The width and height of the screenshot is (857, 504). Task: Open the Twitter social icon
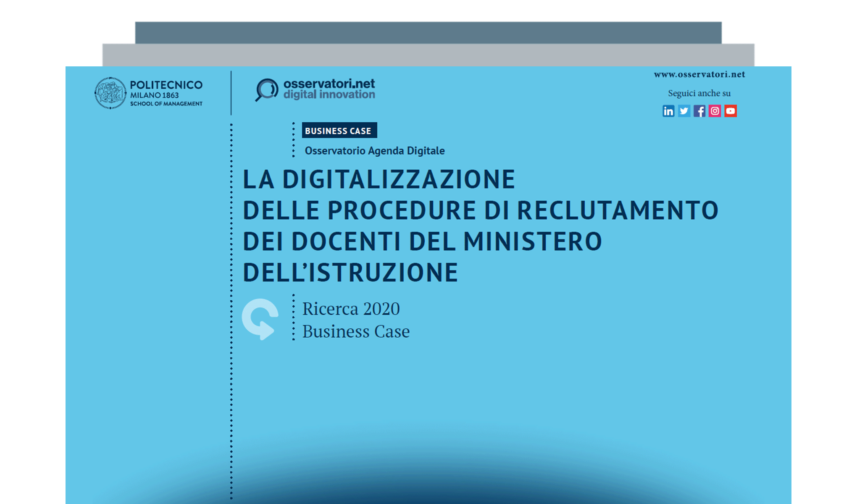click(684, 111)
